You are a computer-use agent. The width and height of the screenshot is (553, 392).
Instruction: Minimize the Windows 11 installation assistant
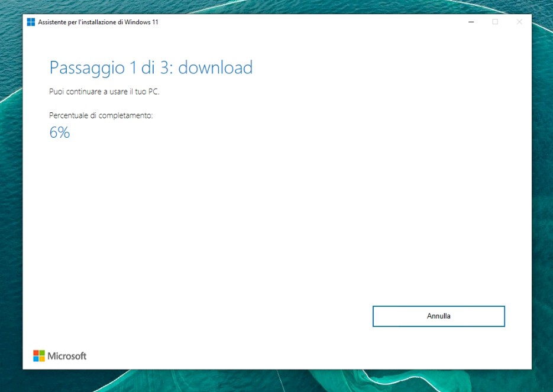coord(471,22)
